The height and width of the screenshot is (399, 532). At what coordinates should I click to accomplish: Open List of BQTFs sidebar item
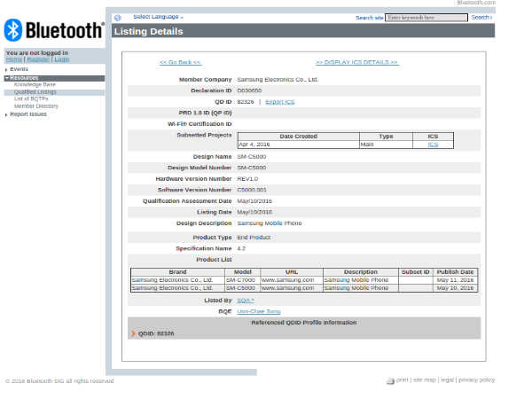point(33,98)
